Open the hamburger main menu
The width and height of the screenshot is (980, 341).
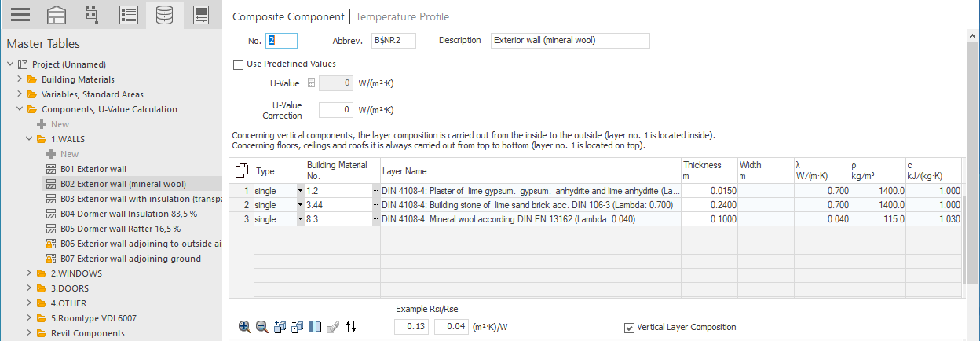tap(20, 14)
